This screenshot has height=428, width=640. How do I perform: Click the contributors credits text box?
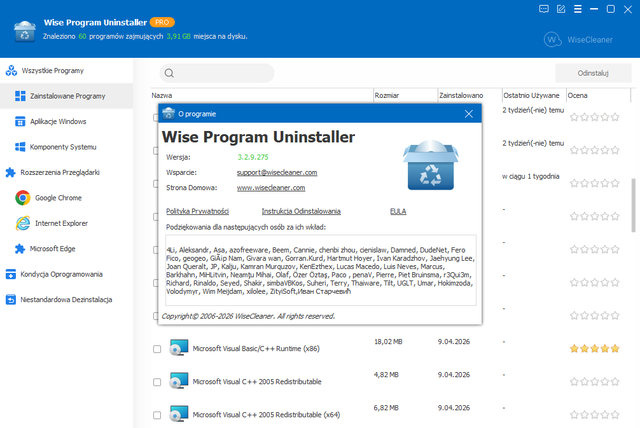(320, 270)
